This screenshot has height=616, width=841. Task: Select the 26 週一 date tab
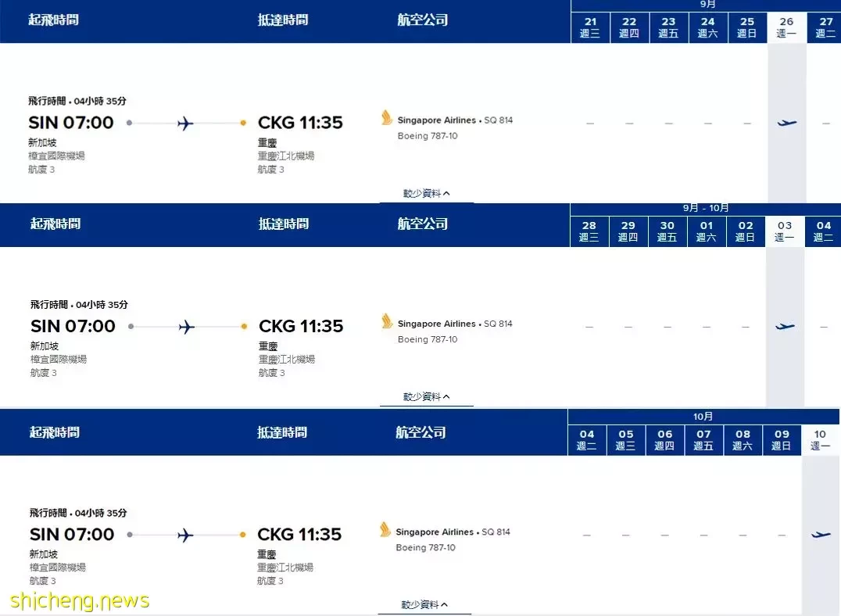tap(786, 27)
